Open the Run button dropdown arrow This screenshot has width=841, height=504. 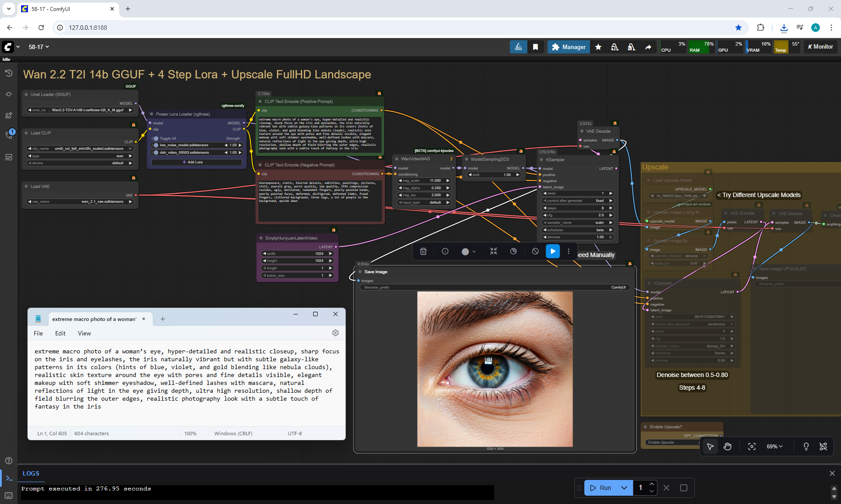[x=624, y=488]
